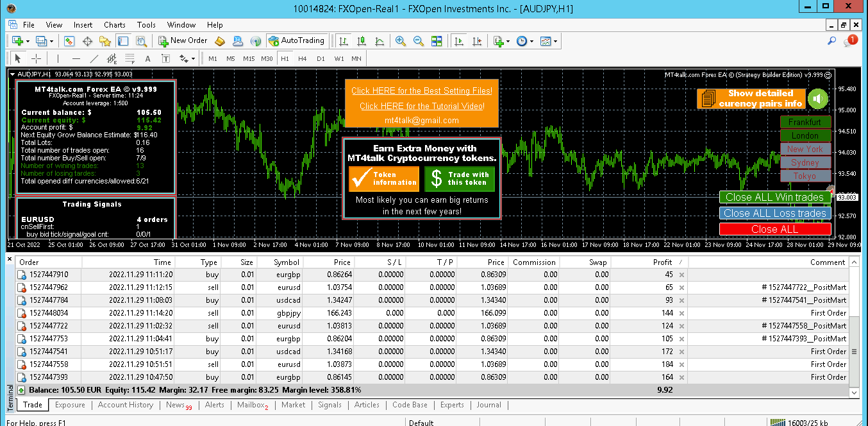Click the Token information button

coord(384,179)
